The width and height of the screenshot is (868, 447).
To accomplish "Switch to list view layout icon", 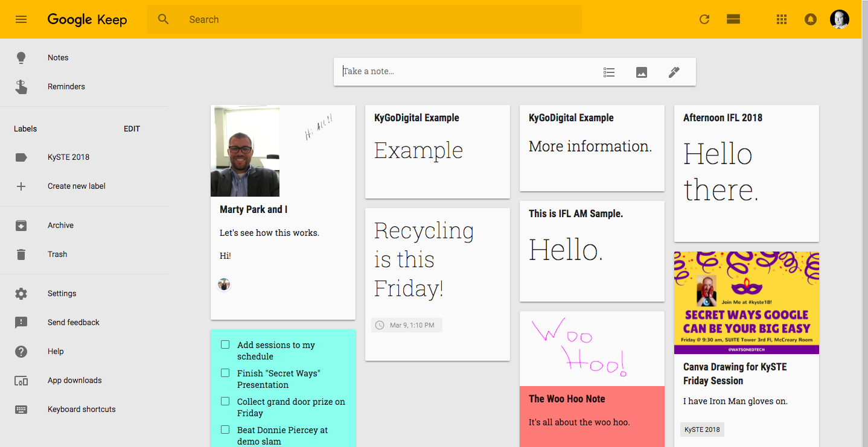I will pos(733,19).
